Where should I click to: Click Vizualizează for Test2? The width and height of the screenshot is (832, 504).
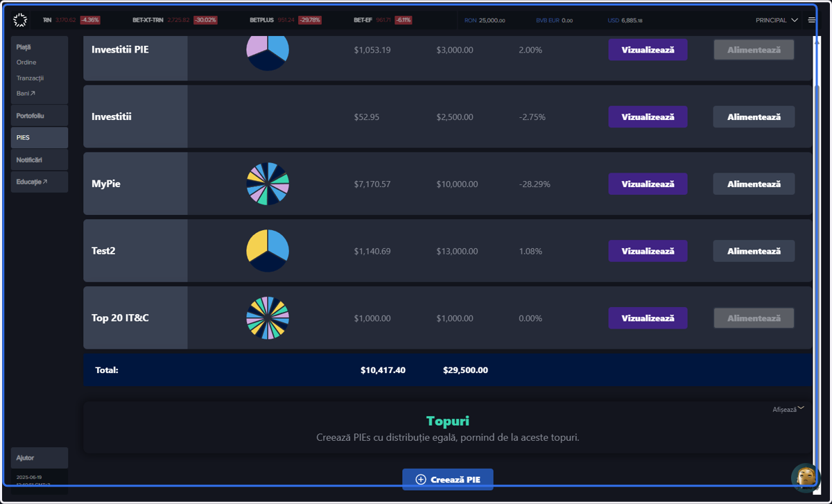648,251
